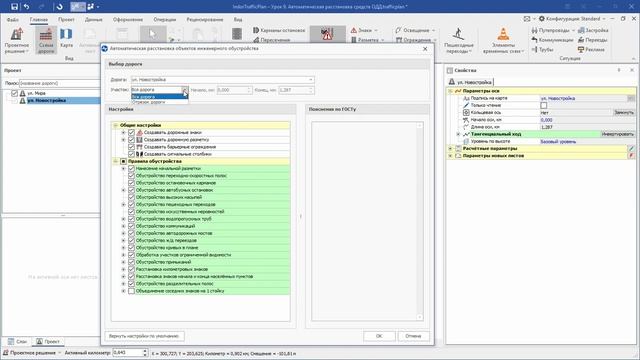Click the Пересечения ribbon icon
Image resolution: width=640 pixels, height=360 pixels.
[271, 40]
